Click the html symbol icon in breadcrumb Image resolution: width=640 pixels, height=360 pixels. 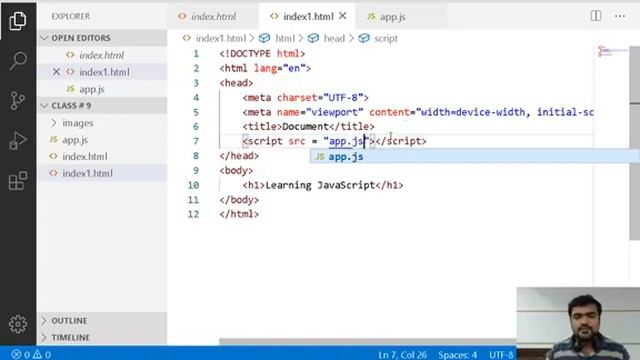click(x=264, y=38)
